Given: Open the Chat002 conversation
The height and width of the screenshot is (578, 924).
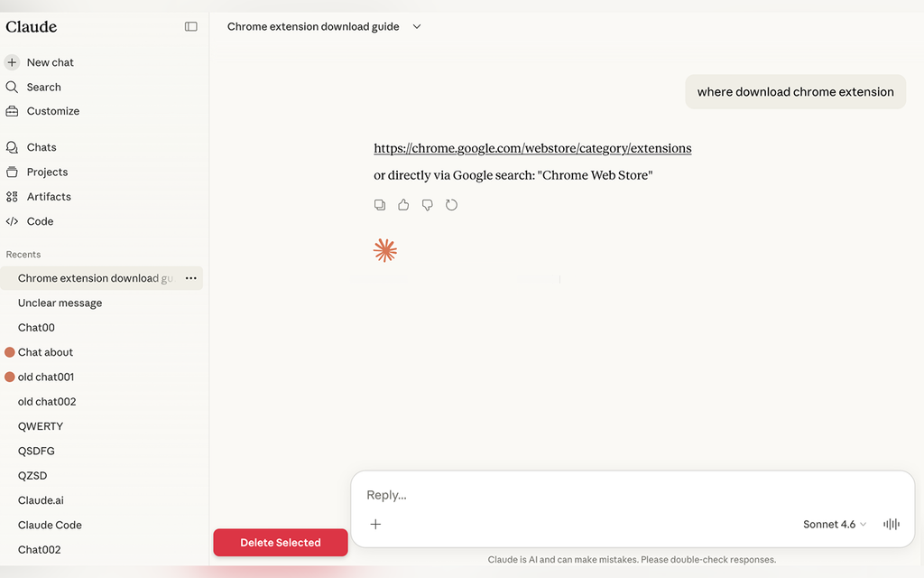Looking at the screenshot, I should coord(40,550).
